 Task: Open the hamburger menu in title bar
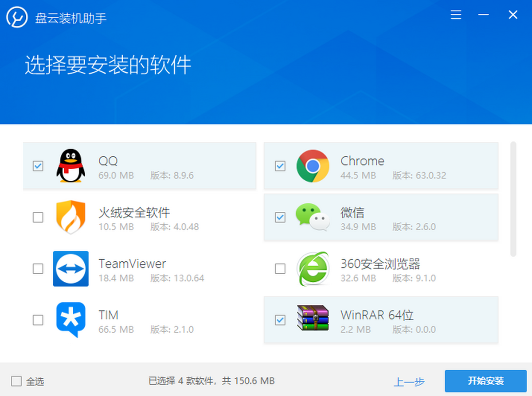[456, 15]
